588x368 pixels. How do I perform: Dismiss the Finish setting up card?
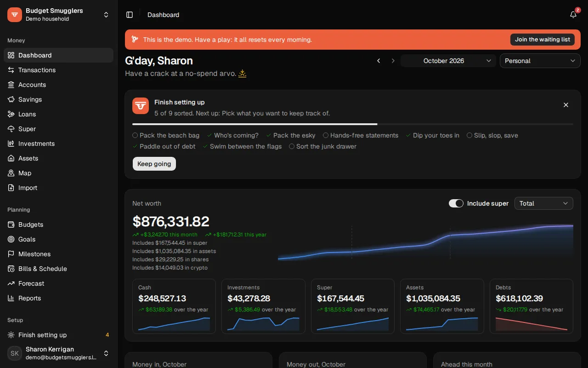[x=566, y=105]
